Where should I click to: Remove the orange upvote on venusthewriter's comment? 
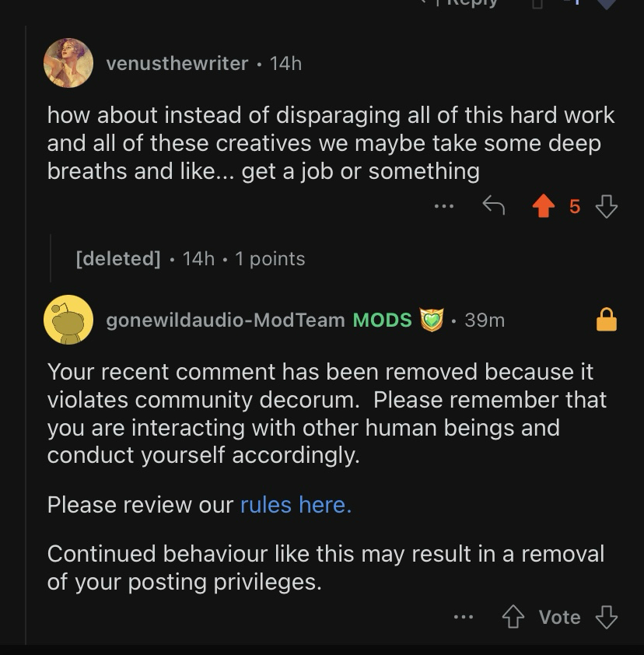pos(544,206)
